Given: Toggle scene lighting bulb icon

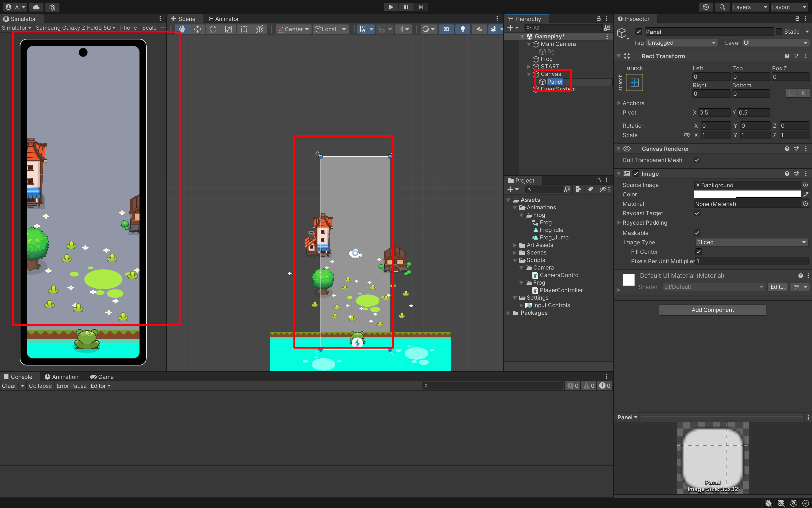Looking at the screenshot, I should 463,29.
